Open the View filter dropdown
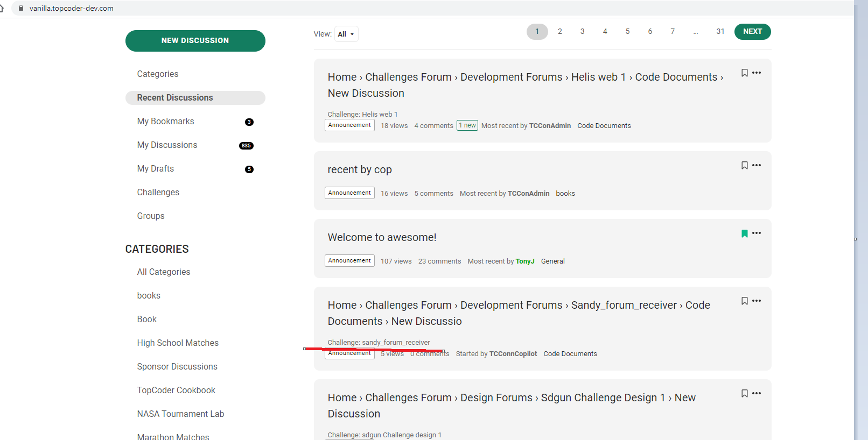 click(346, 34)
